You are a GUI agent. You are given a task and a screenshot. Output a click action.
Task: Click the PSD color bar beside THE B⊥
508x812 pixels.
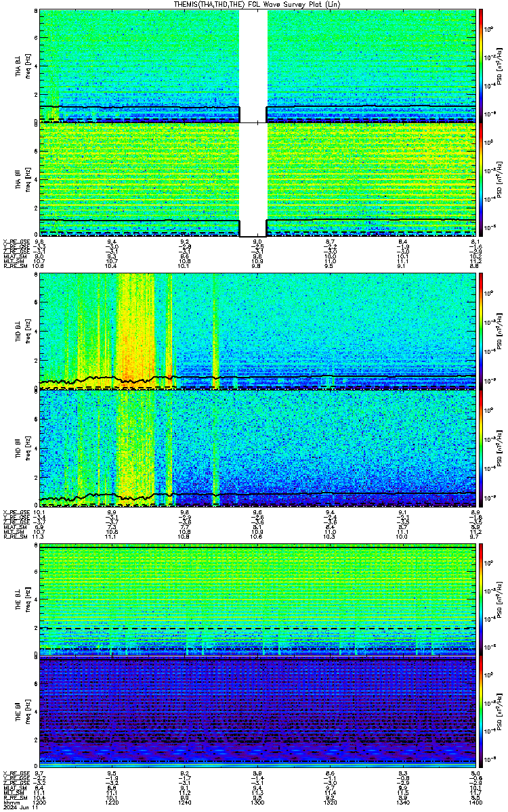[x=481, y=600]
